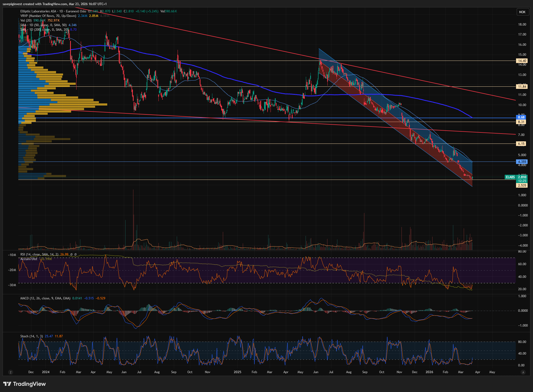This screenshot has width=533, height=392.
Task: Click the 14.40 price level label
Action: coord(522,61)
